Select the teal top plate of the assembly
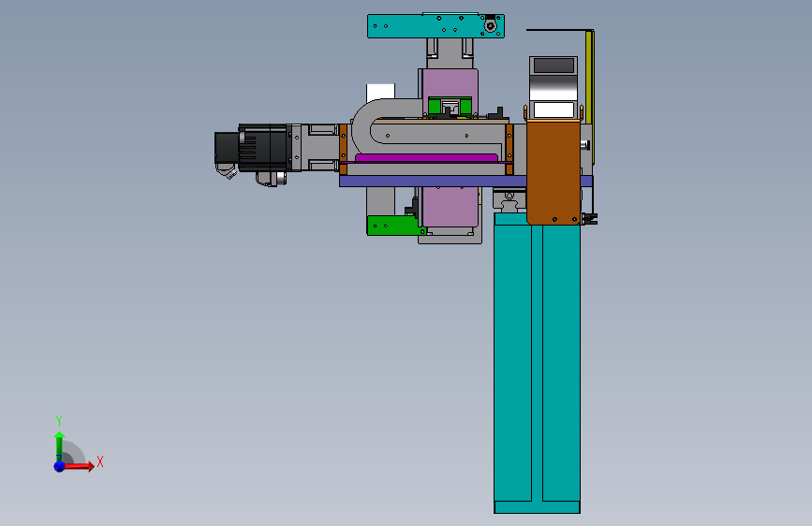Image resolution: width=812 pixels, height=526 pixels. [436, 26]
